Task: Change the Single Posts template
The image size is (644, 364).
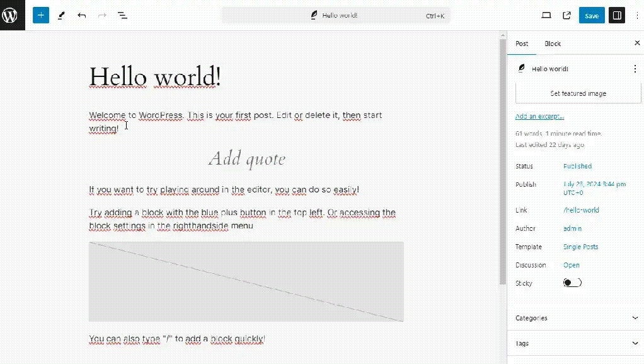Action: tap(581, 247)
